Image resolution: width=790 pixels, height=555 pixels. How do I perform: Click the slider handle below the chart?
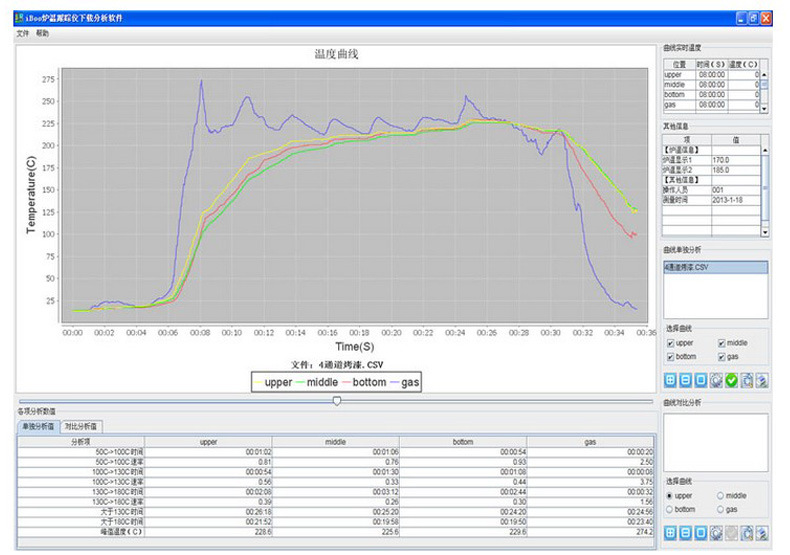[x=337, y=400]
